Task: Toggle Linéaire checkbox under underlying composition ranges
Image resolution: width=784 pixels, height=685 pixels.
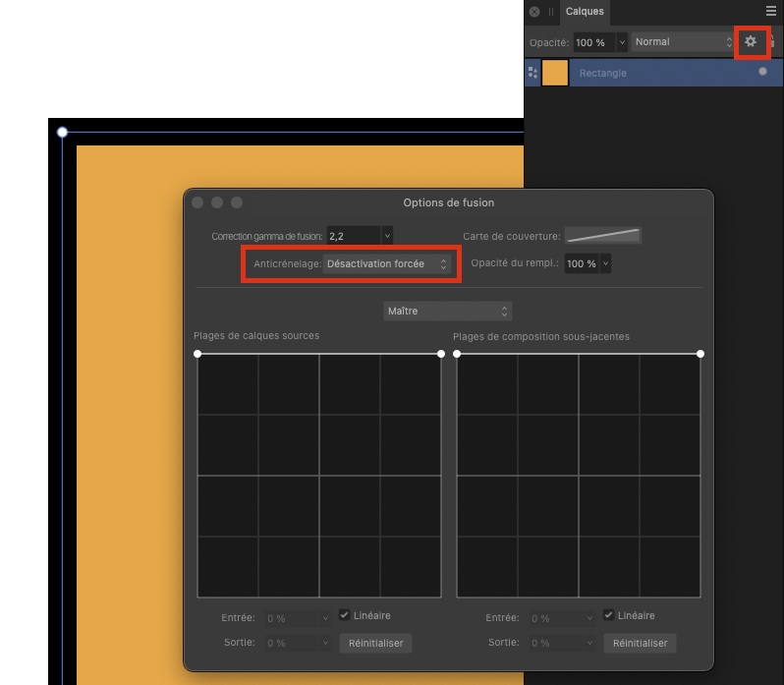Action: tap(608, 615)
